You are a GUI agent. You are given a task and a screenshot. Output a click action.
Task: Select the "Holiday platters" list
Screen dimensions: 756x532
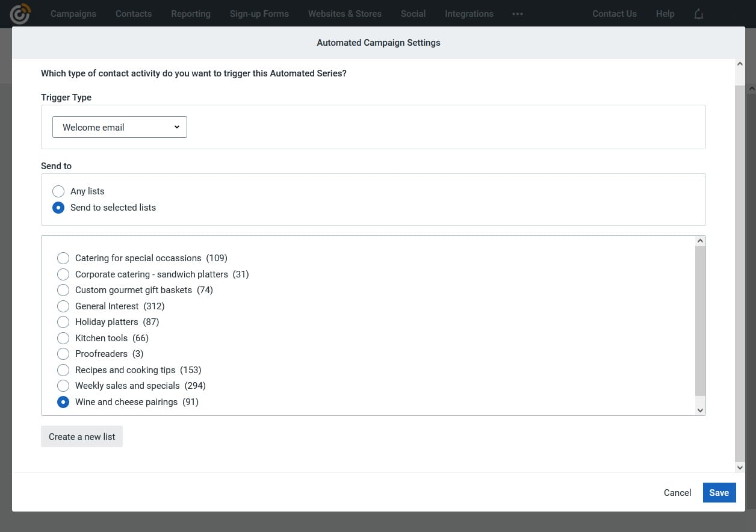pos(63,322)
